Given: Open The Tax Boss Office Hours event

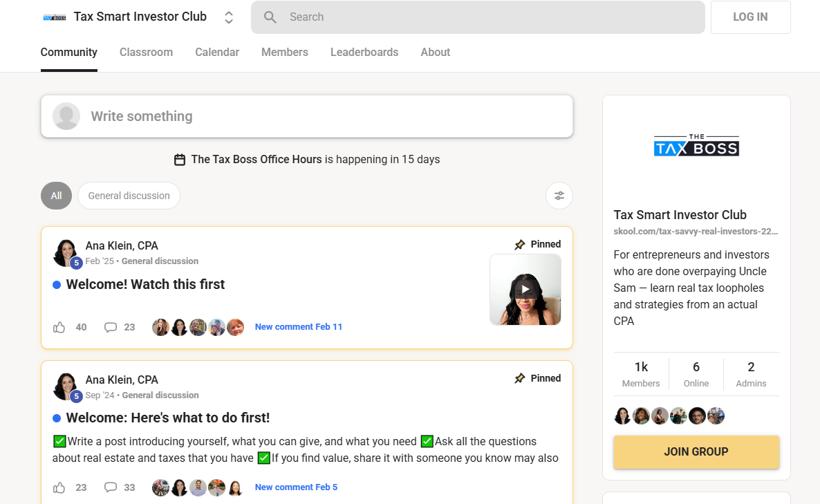Looking at the screenshot, I should pyautogui.click(x=257, y=160).
